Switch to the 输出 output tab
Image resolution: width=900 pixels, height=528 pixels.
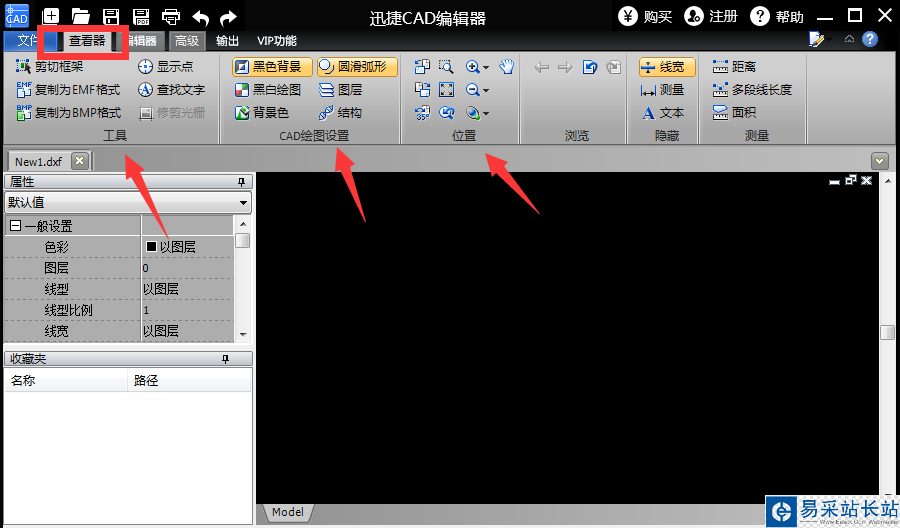[227, 41]
